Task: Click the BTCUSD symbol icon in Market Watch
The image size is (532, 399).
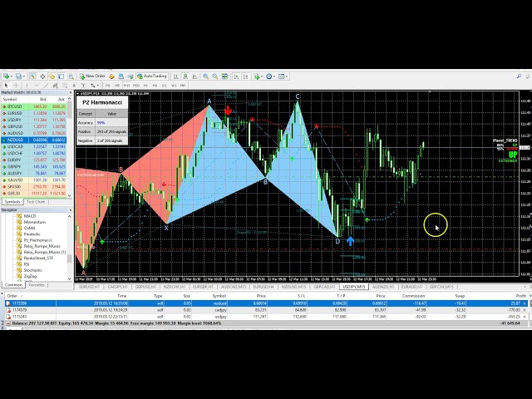Action: click(x=4, y=106)
